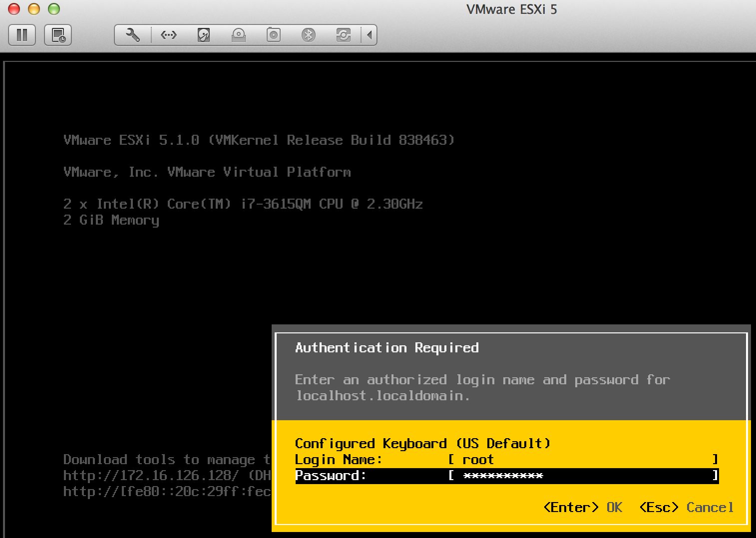Open the camera device icon
Viewport: 756px width, 538px height.
(274, 35)
